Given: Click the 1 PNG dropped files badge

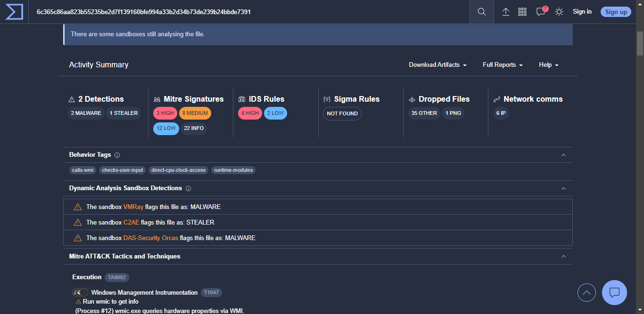Looking at the screenshot, I should [453, 113].
